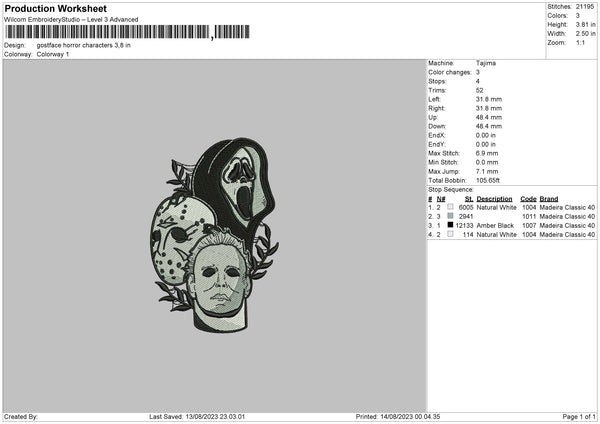This screenshot has width=600, height=424.
Task: Click 'Madeira Classic 40' brand in stop row 1
Action: (567, 207)
